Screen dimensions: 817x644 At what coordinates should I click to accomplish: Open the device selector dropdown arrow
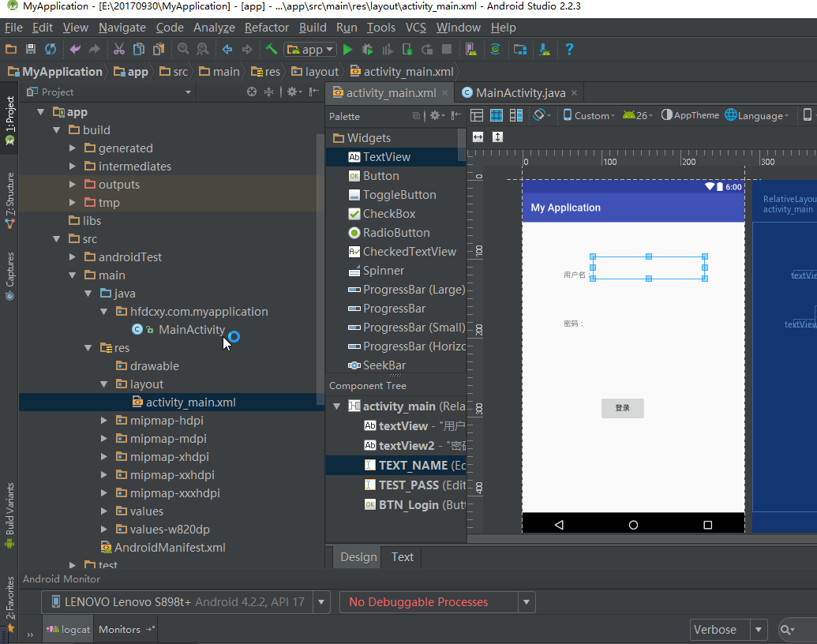click(x=321, y=602)
